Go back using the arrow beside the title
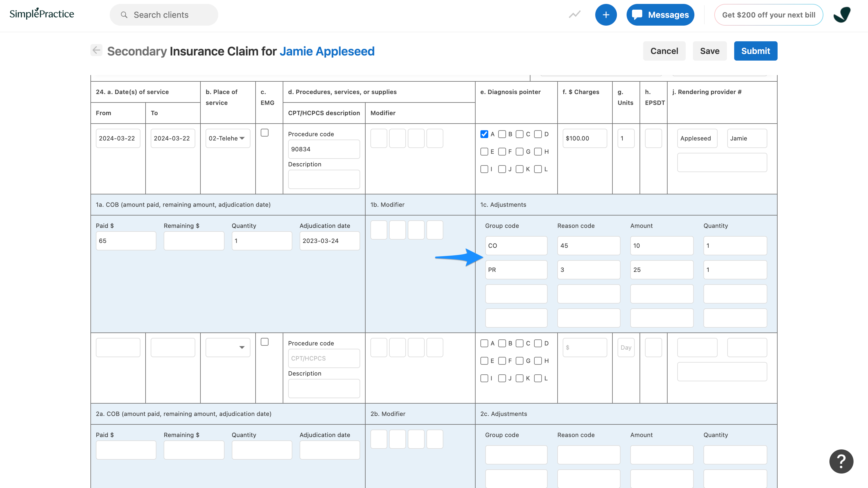This screenshot has width=868, height=488. (x=96, y=50)
